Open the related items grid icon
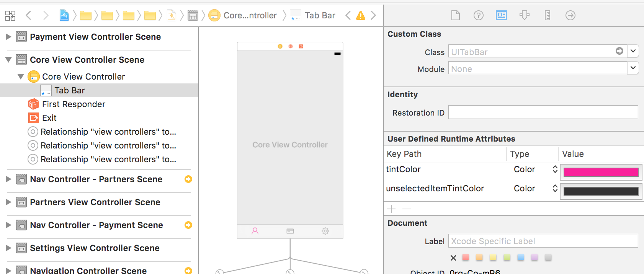Screen dimensions: 644x274 10,16
